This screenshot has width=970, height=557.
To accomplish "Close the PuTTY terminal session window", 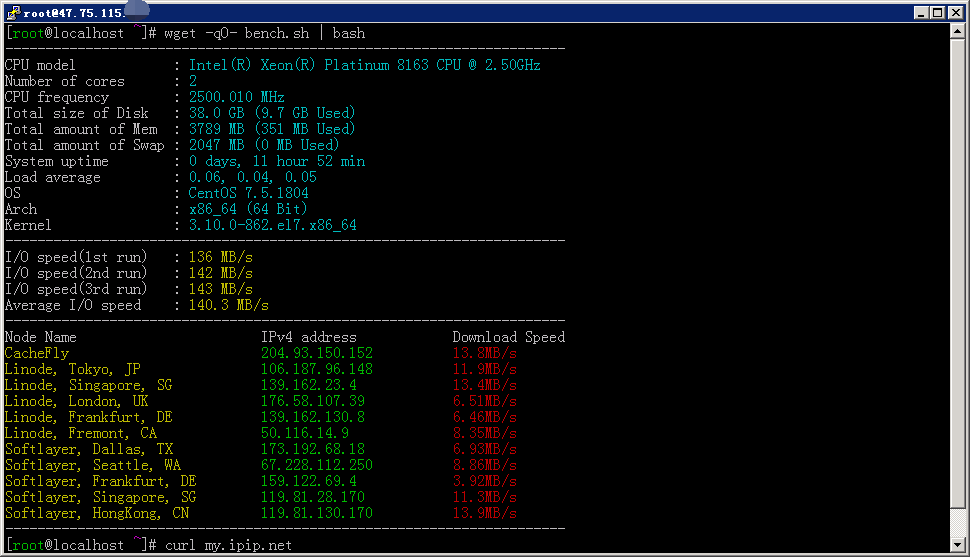I will point(956,12).
